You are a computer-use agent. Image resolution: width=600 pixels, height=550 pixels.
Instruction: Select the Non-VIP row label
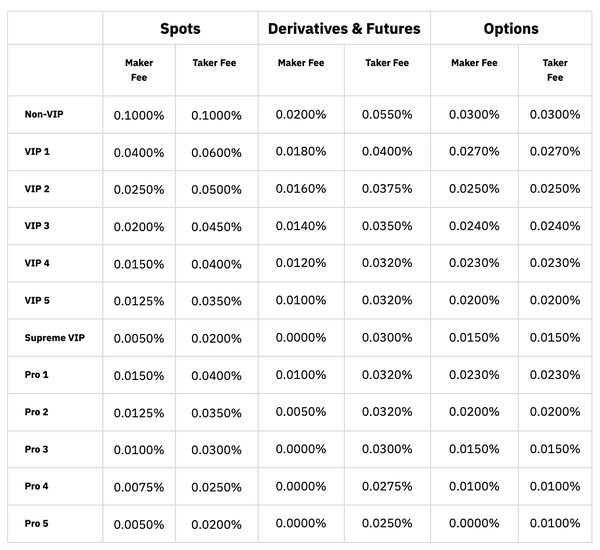(43, 114)
